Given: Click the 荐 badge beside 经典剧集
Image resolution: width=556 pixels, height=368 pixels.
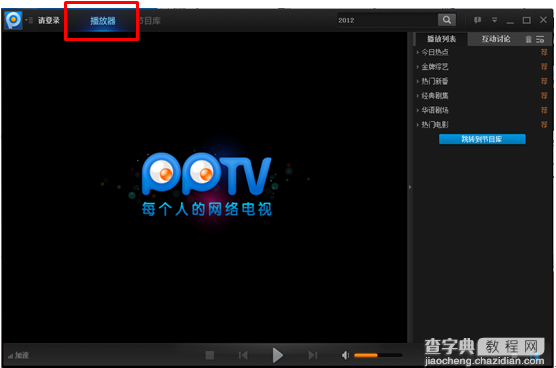Looking at the screenshot, I should point(544,96).
